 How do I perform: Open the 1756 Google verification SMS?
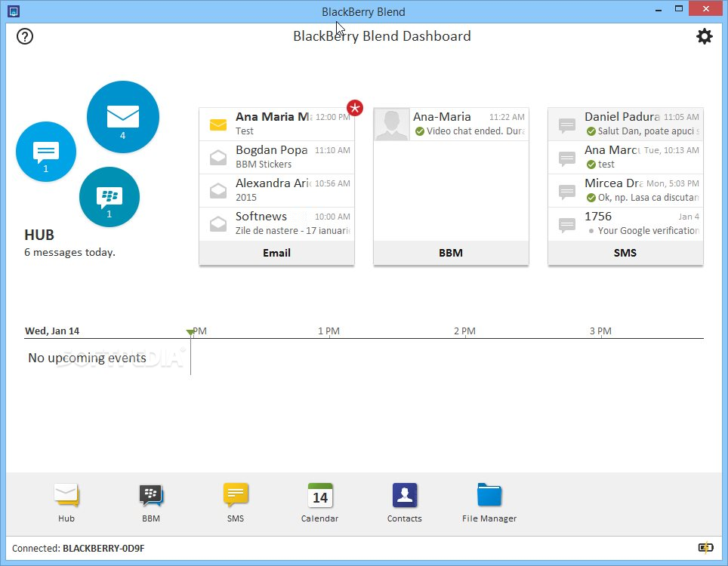625,223
